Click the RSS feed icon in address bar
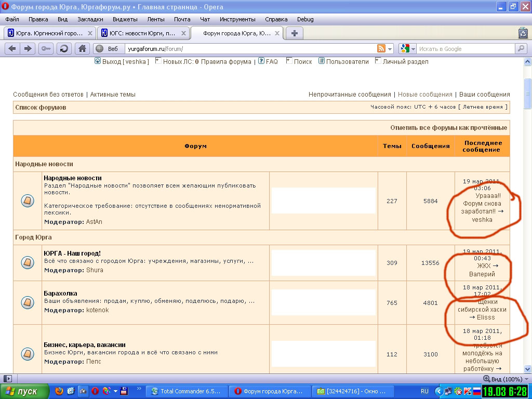 coord(381,48)
